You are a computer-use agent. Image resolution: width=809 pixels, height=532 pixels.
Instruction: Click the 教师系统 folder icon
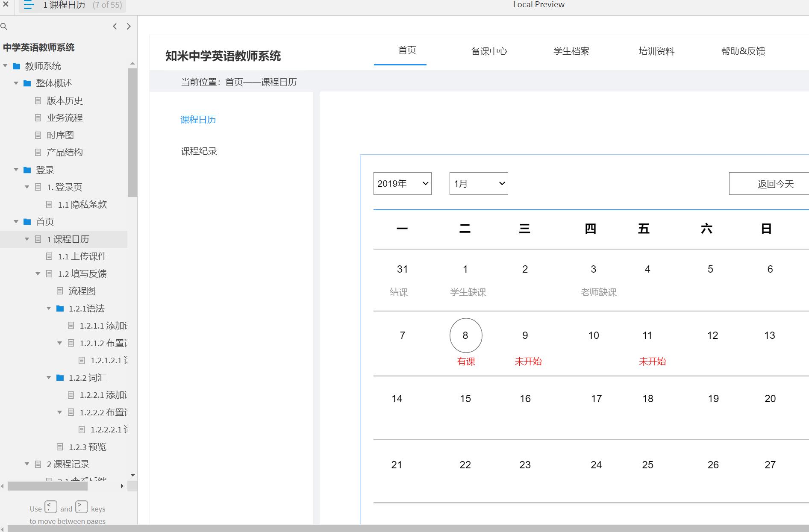[x=17, y=66]
